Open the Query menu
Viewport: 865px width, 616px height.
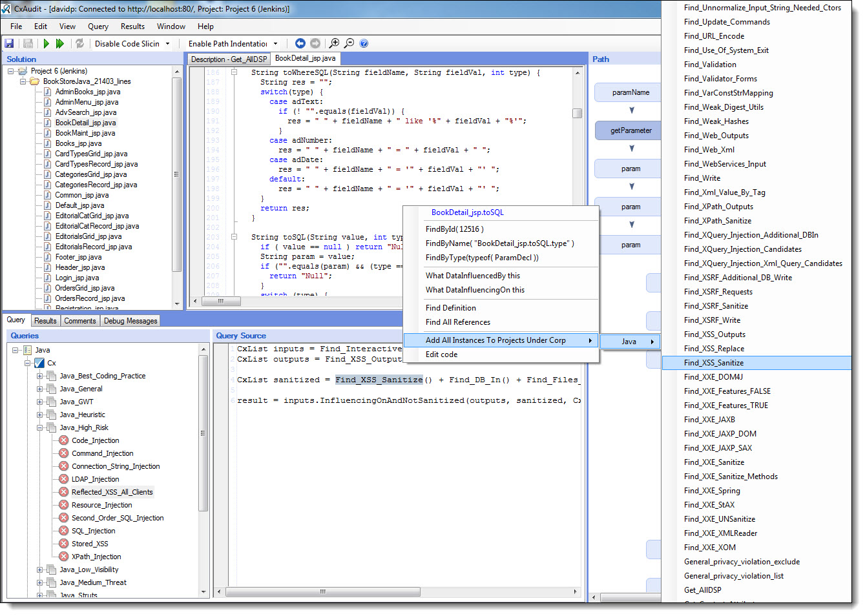pyautogui.click(x=98, y=26)
